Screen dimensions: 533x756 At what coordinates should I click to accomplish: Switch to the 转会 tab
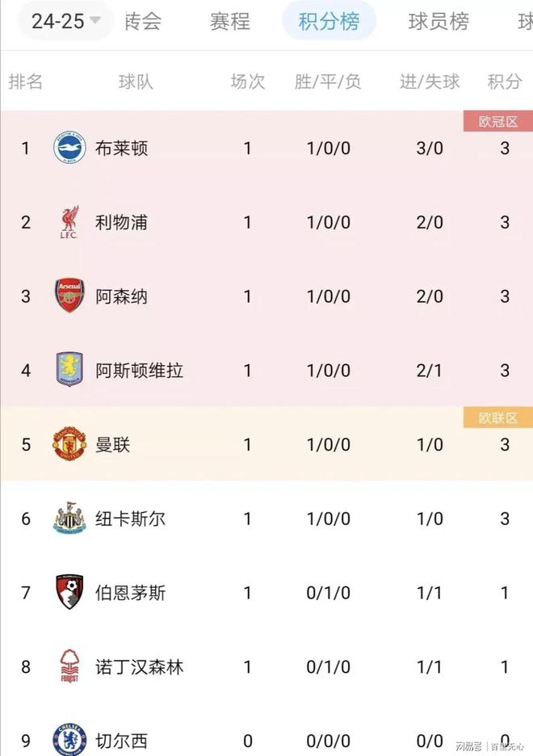143,22
